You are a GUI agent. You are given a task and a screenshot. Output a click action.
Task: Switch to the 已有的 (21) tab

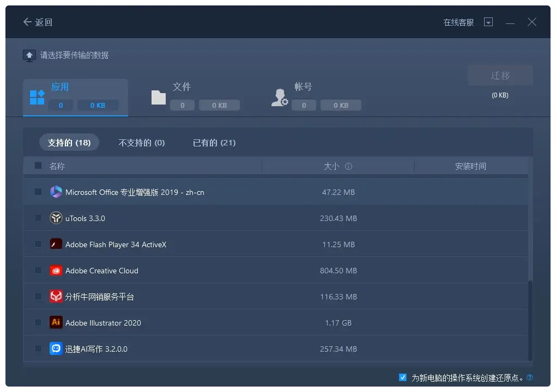pyautogui.click(x=215, y=143)
